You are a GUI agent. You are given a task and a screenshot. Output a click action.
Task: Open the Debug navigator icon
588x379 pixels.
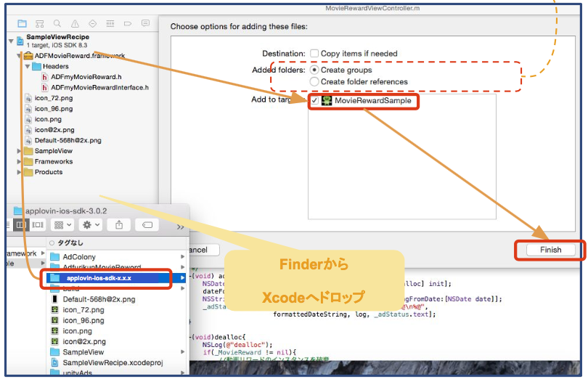pyautogui.click(x=110, y=24)
